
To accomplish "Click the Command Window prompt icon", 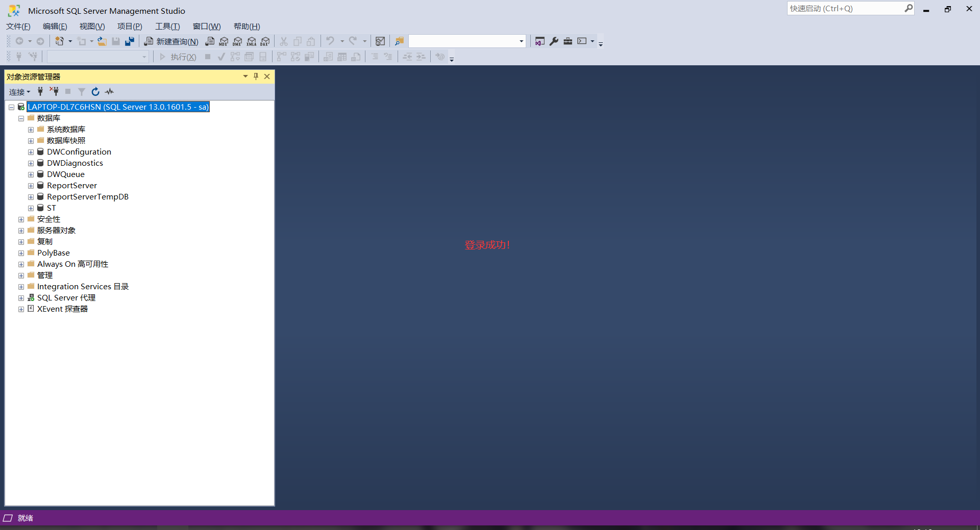I will coord(582,41).
